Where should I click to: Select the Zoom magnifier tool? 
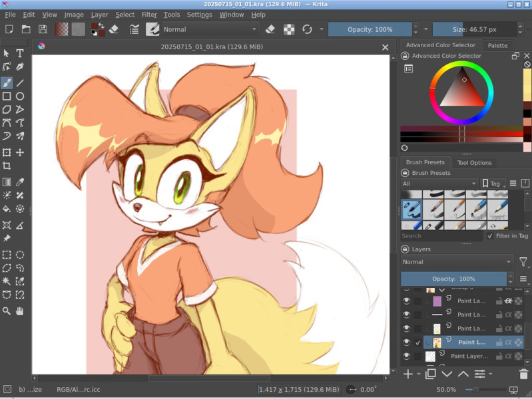[7, 311]
